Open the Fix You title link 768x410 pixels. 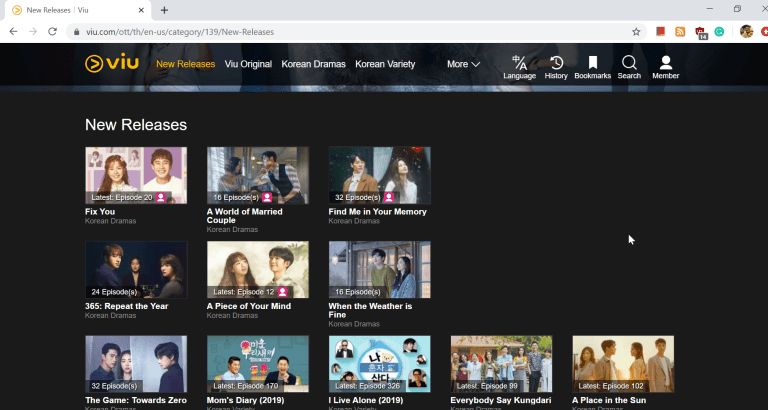click(100, 212)
